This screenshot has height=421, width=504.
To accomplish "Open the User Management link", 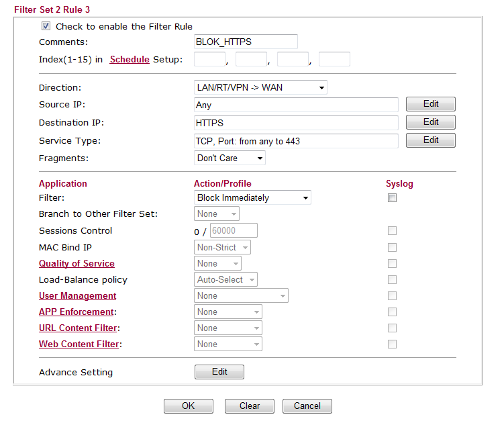I will click(77, 296).
